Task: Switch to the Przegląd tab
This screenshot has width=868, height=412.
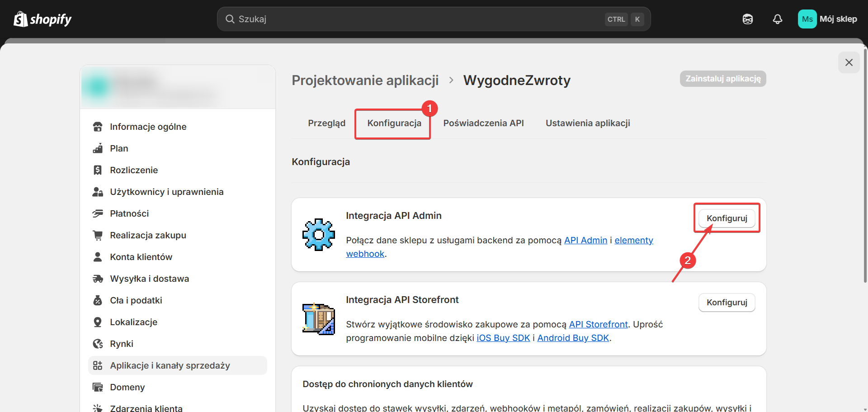Action: point(326,123)
